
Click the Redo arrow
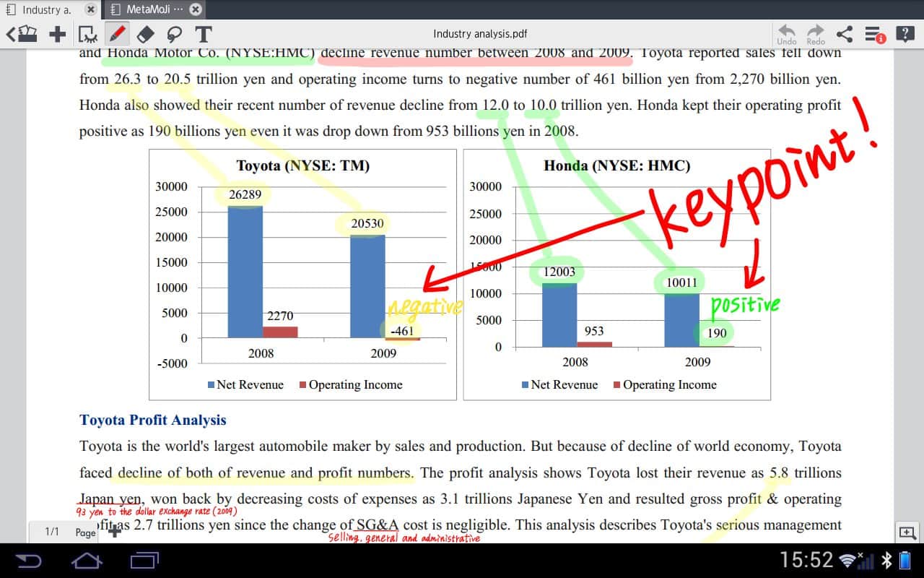pos(816,34)
